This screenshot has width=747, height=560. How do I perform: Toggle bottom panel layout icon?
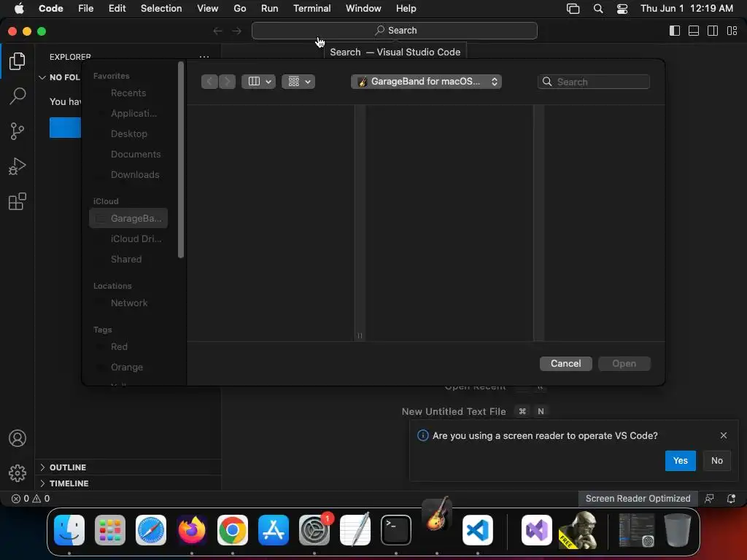[x=694, y=31]
